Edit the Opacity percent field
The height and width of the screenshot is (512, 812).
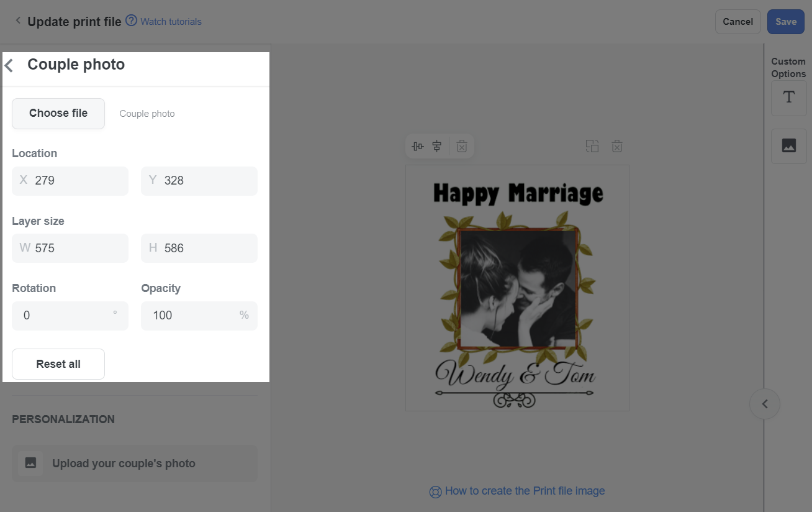[x=199, y=316]
